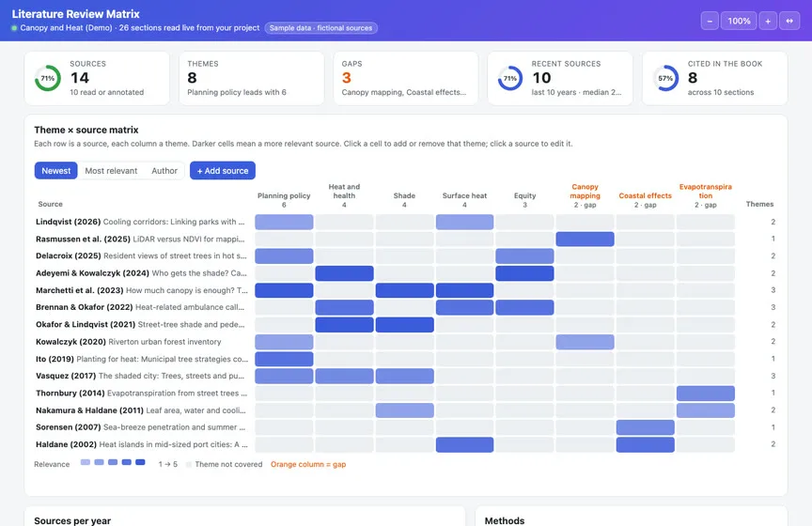This screenshot has height=526, width=812.
Task: Select the Newest sort tab
Action: pyautogui.click(x=56, y=170)
